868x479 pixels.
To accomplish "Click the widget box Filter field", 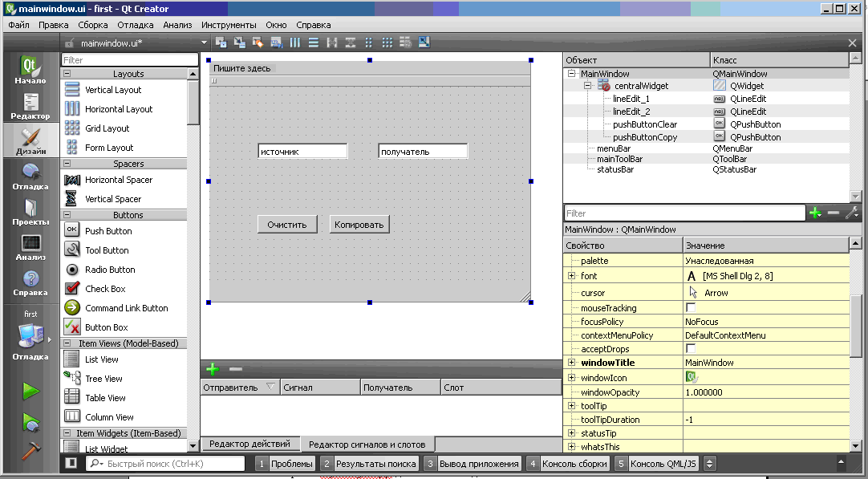I will click(129, 60).
